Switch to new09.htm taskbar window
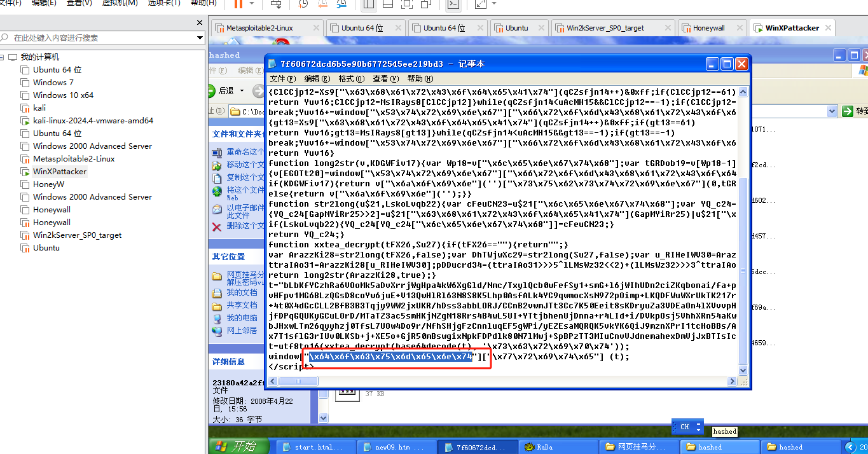868x454 pixels. (x=396, y=447)
